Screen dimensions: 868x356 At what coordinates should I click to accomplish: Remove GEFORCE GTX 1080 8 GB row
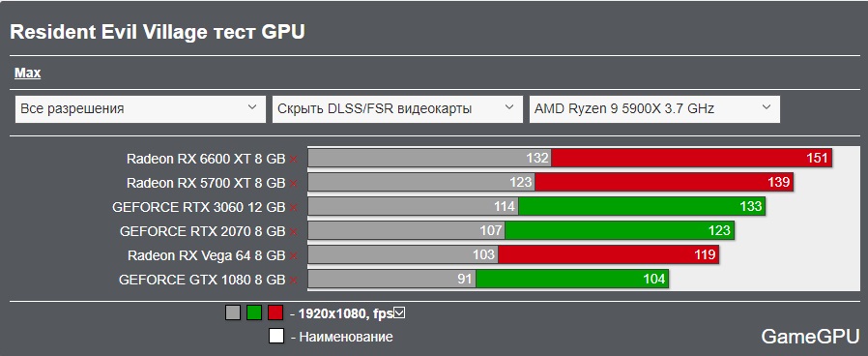[x=294, y=280]
